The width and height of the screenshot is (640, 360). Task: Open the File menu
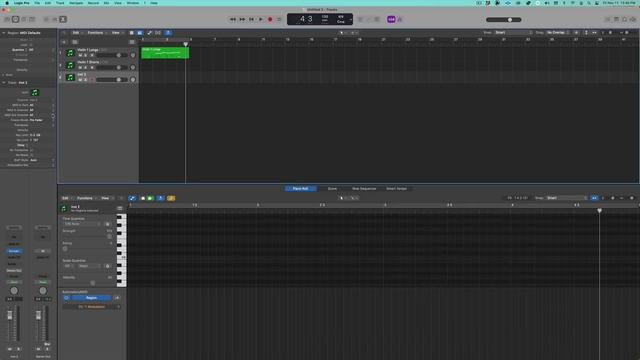(37, 3)
